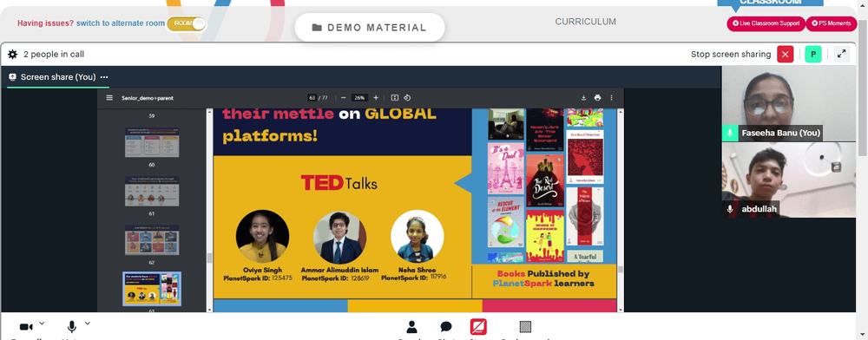Expand camera options chevron
Image resolution: width=868 pixels, height=340 pixels.
42,324
